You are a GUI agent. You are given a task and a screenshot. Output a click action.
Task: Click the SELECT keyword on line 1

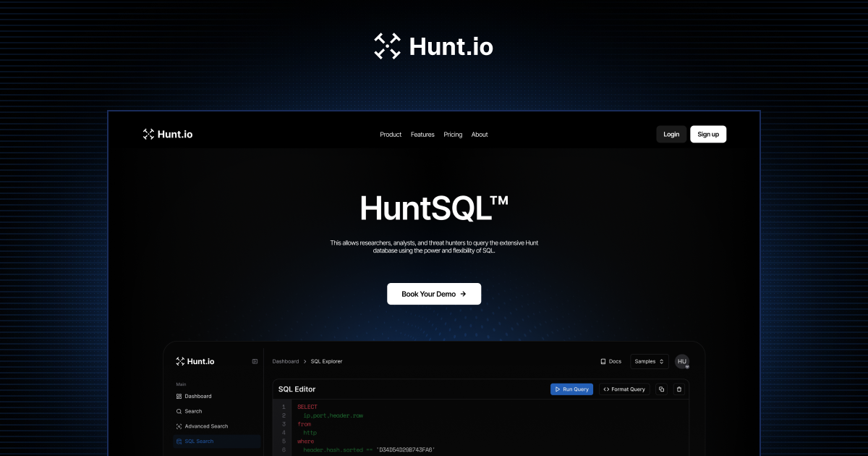click(307, 408)
